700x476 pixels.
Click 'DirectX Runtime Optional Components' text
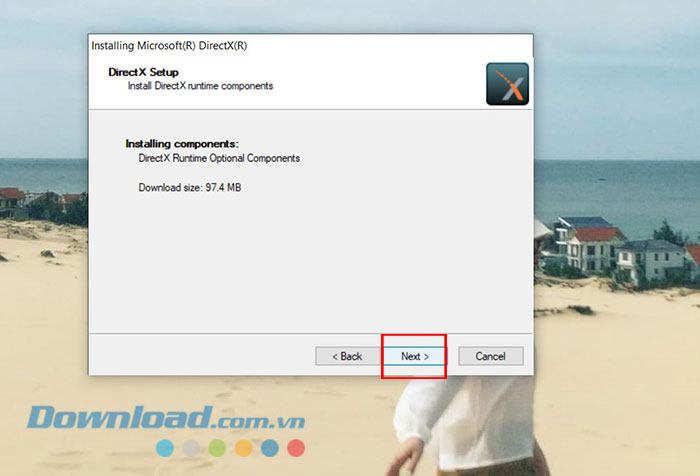[219, 158]
